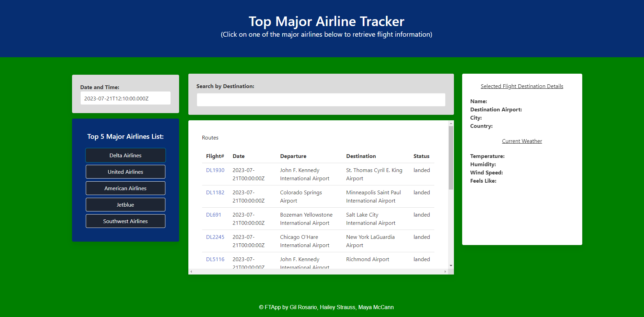
Task: Select American Airlines button
Action: pos(125,188)
